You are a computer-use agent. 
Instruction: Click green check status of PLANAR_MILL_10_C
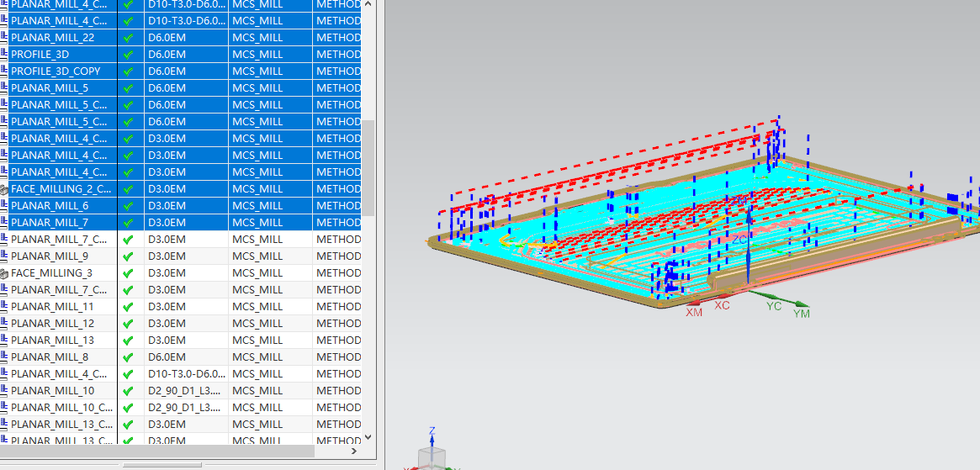pyautogui.click(x=129, y=408)
